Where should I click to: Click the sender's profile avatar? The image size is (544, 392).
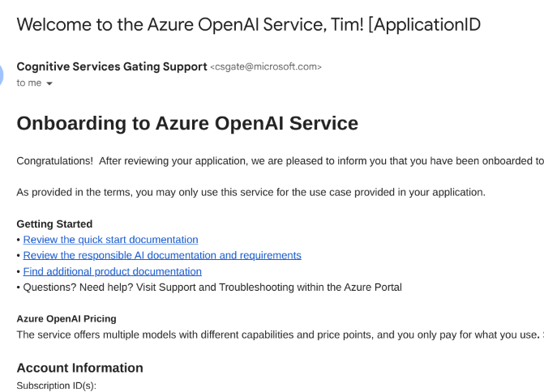pyautogui.click(x=2, y=75)
